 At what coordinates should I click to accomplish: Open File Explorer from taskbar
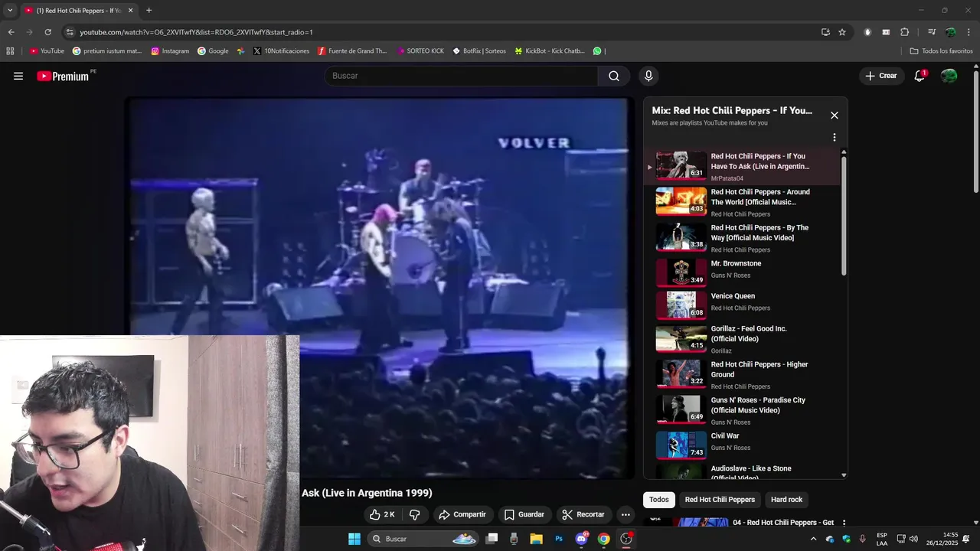pyautogui.click(x=536, y=539)
